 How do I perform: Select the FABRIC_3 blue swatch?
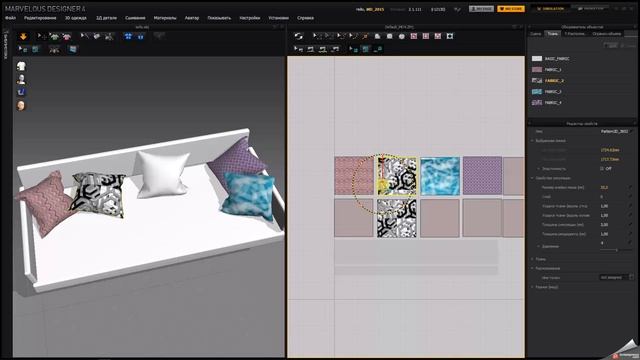coord(537,92)
